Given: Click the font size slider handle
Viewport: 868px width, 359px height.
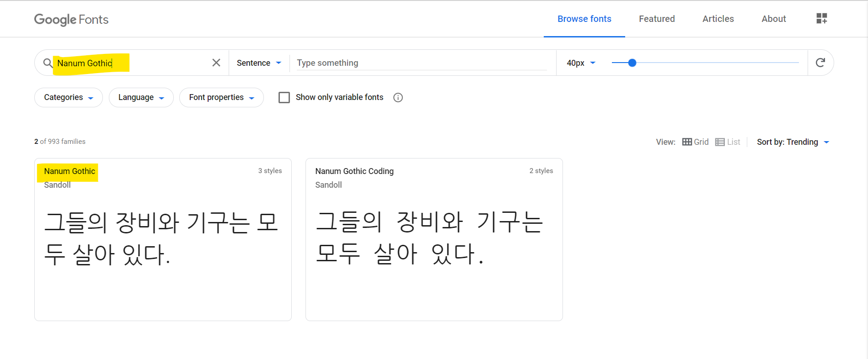Looking at the screenshot, I should pos(632,63).
